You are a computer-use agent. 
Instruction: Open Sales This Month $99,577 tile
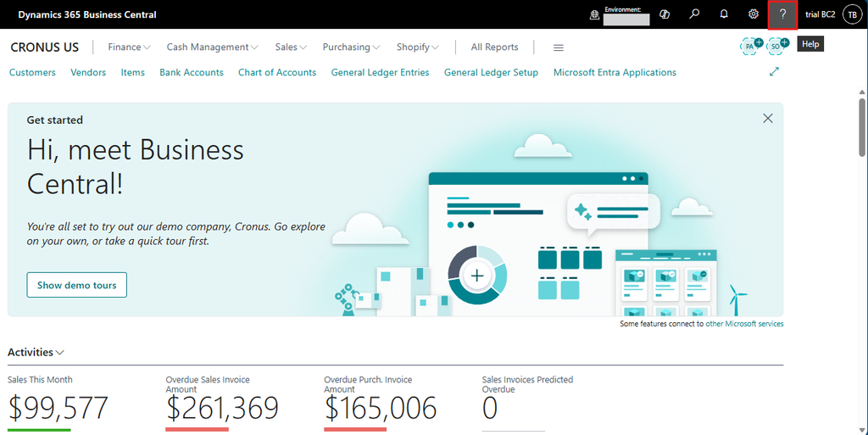[58, 403]
